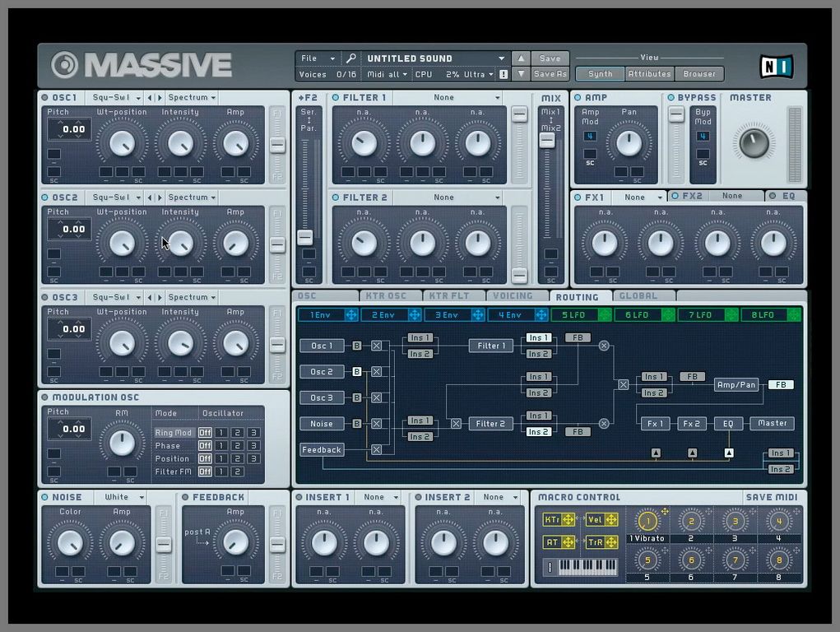The image size is (840, 632).
Task: Open Filter 1 type dropdown
Action: coord(449,98)
